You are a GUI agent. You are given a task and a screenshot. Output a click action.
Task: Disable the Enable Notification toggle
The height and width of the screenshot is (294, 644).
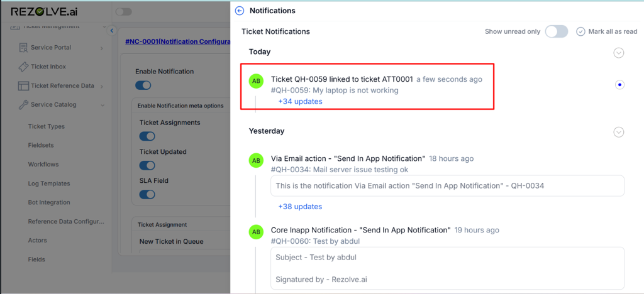(x=143, y=85)
